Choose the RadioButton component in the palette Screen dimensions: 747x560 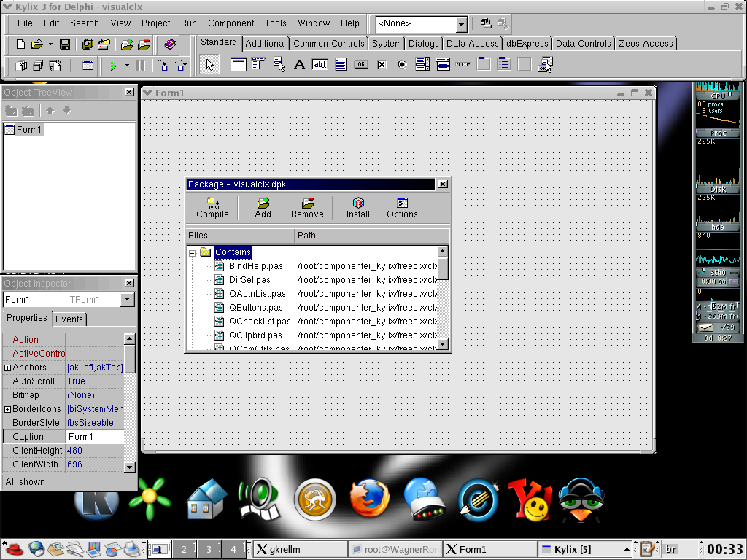point(402,65)
